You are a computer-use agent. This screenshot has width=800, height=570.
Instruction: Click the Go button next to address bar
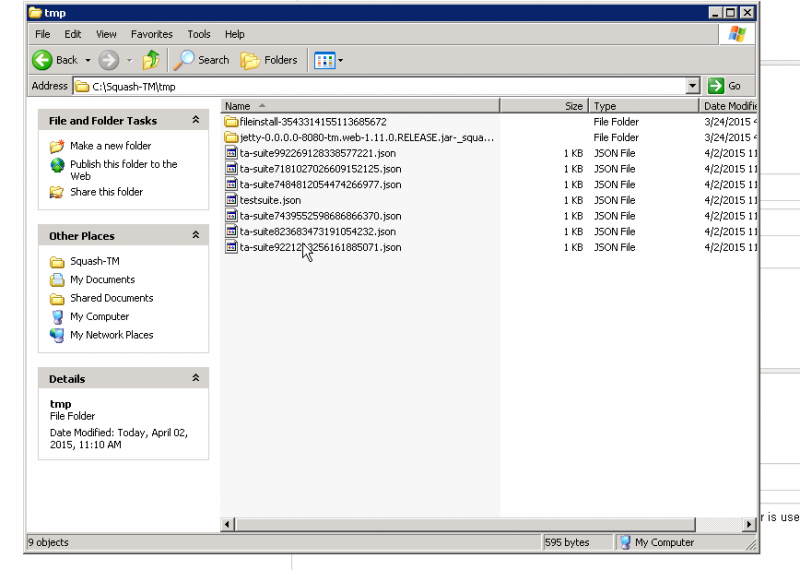click(x=727, y=86)
